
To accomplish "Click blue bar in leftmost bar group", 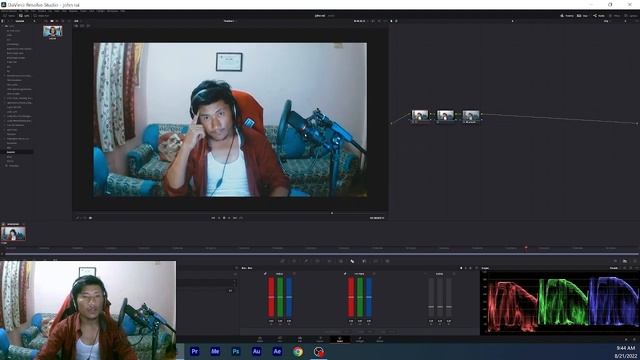I will click(289, 297).
